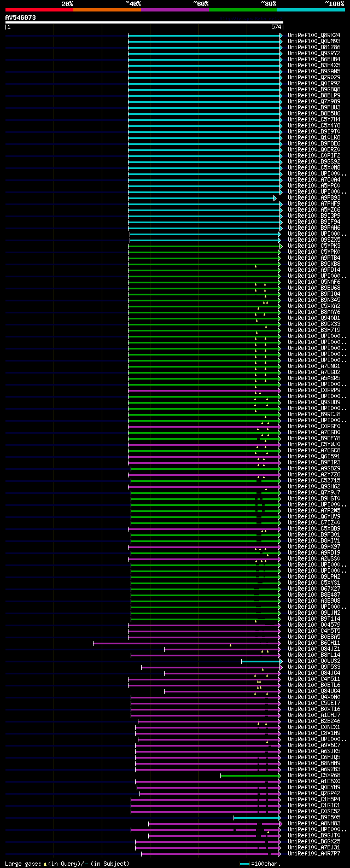Select hit label UniRef100_B9GKB8

coord(315,264)
